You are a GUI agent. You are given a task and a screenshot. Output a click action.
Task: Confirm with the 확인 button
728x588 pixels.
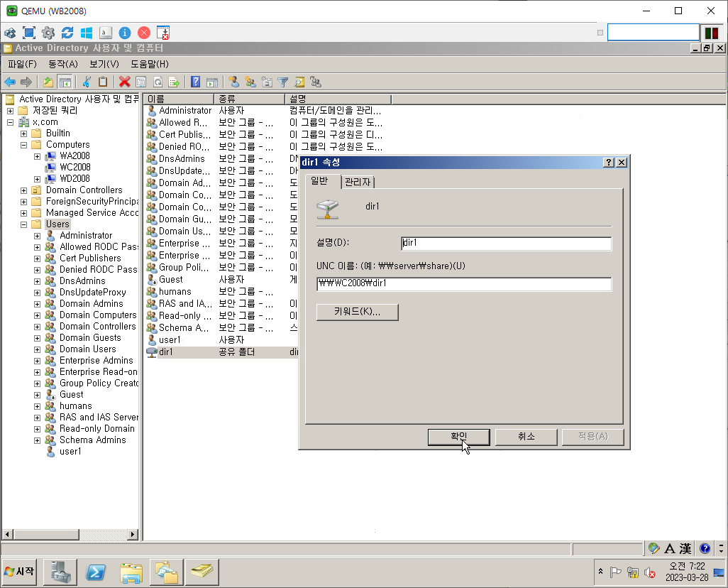pyautogui.click(x=458, y=437)
